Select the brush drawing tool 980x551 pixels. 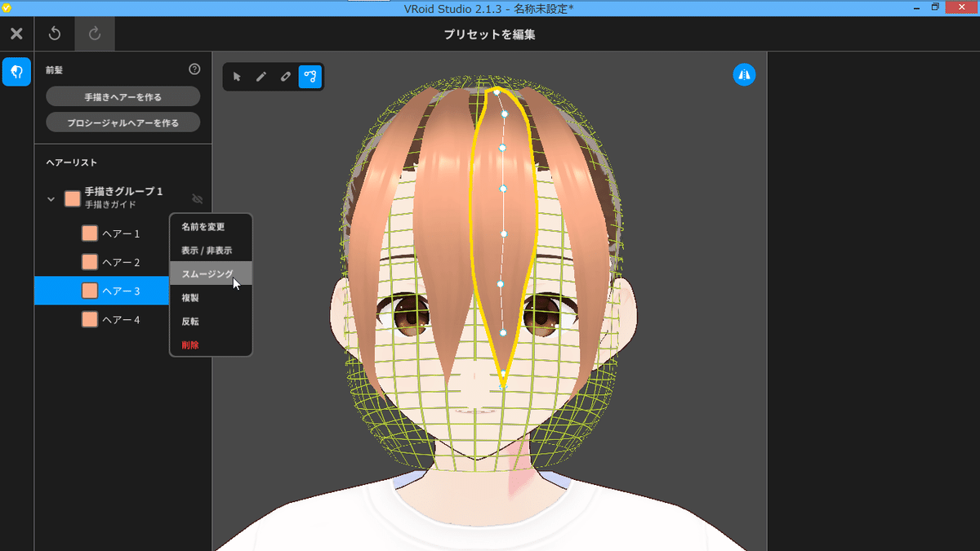261,76
